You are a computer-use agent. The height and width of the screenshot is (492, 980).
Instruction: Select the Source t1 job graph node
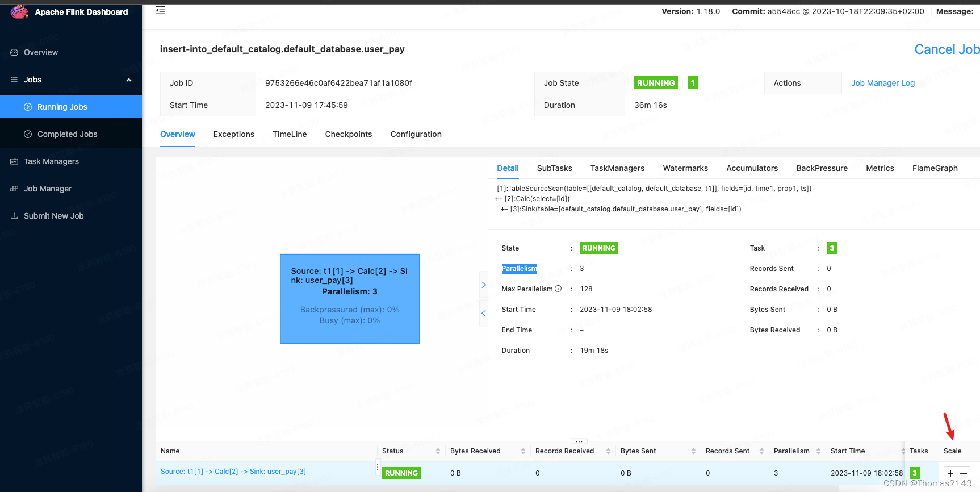click(x=350, y=299)
